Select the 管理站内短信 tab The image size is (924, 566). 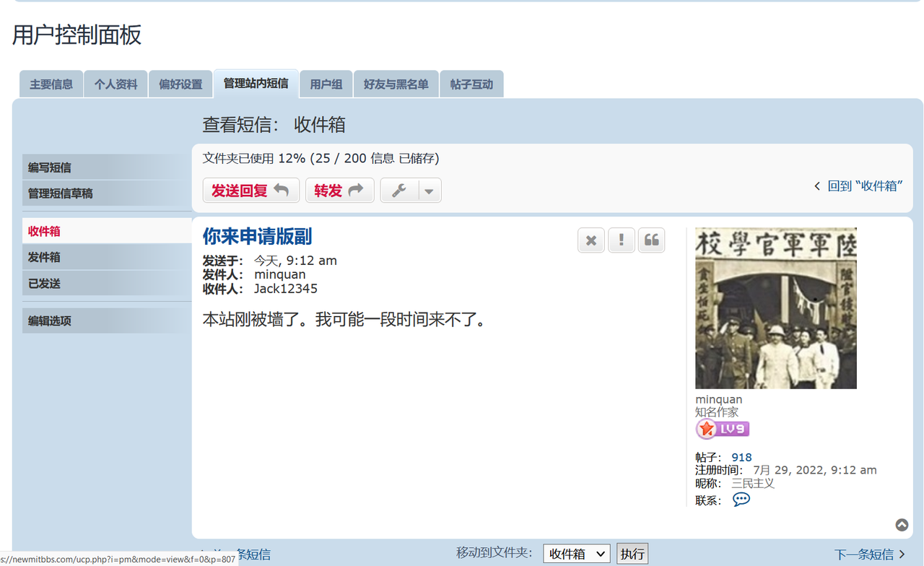tap(256, 83)
